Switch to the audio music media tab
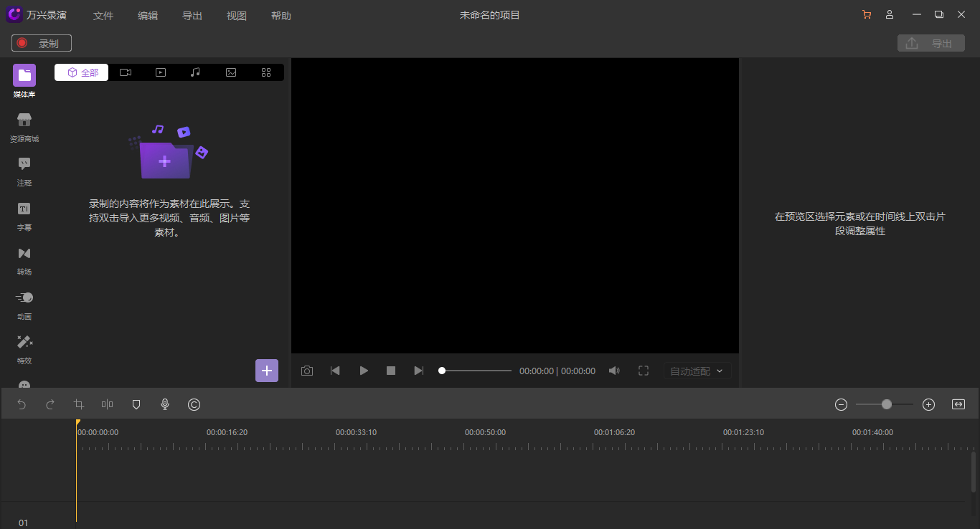Viewport: 980px width, 529px height. tap(196, 72)
